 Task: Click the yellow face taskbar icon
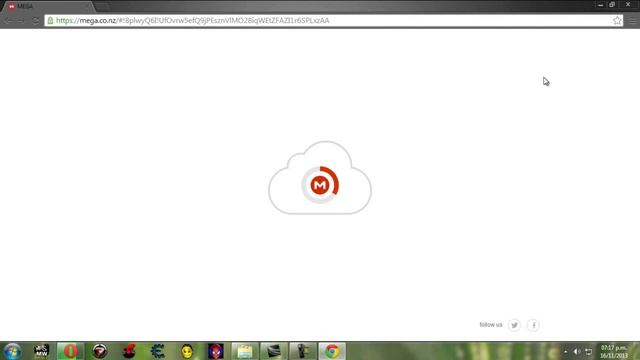click(187, 351)
